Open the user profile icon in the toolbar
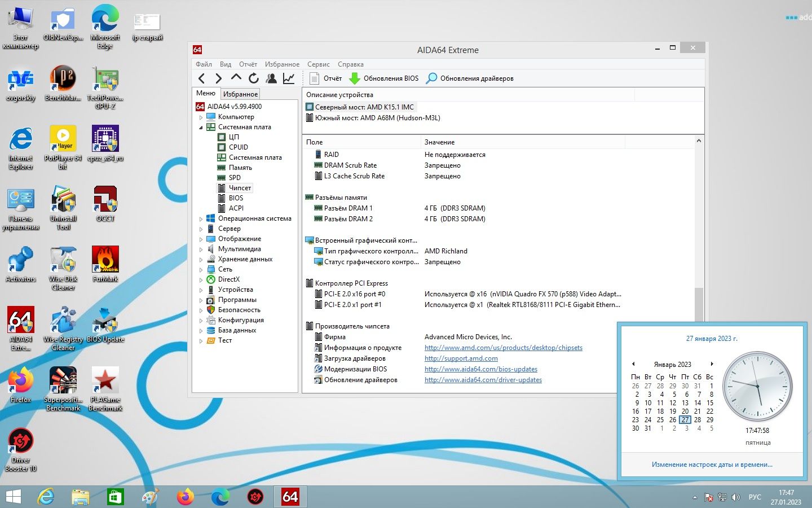 tap(271, 78)
